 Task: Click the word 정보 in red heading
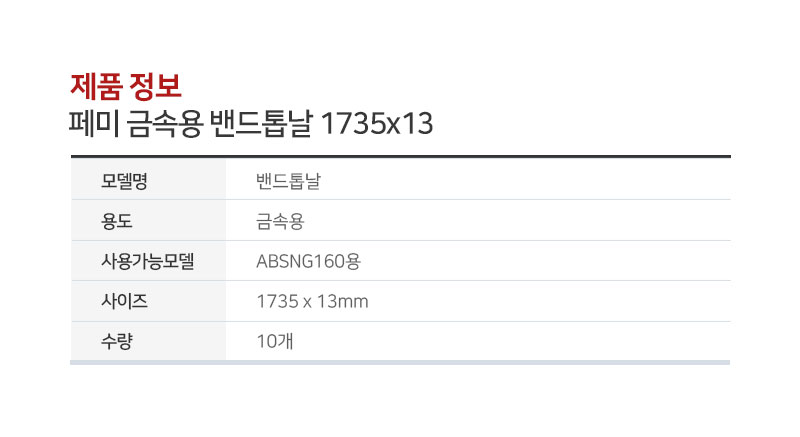155,87
